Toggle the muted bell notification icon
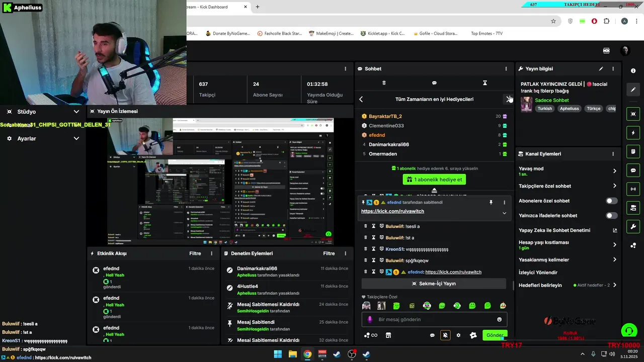Screen dimensions: 644x362 (x=445, y=335)
